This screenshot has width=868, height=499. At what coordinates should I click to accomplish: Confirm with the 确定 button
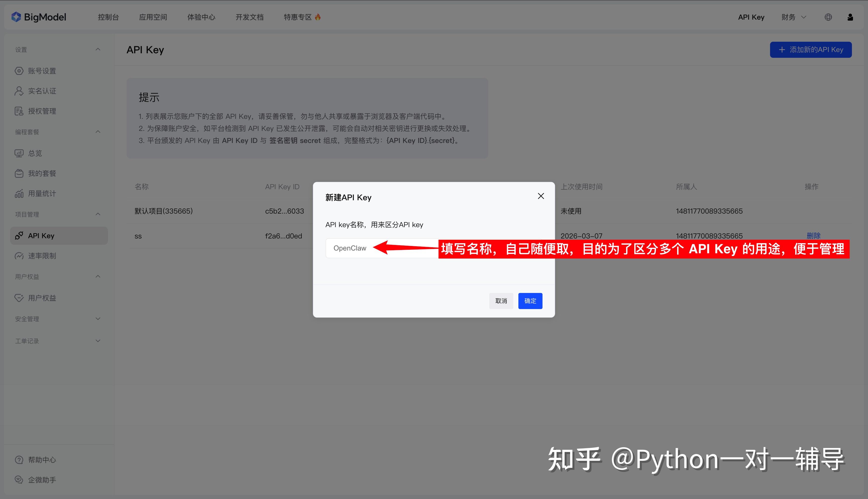(x=530, y=301)
